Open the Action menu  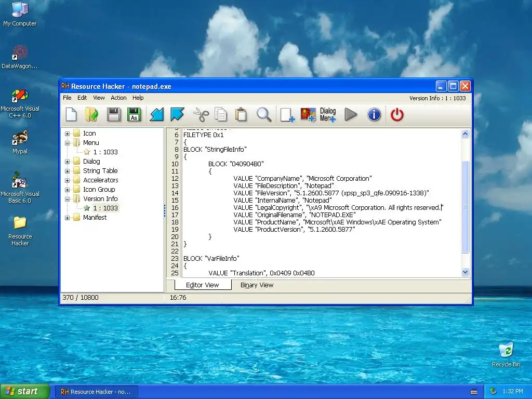(118, 98)
